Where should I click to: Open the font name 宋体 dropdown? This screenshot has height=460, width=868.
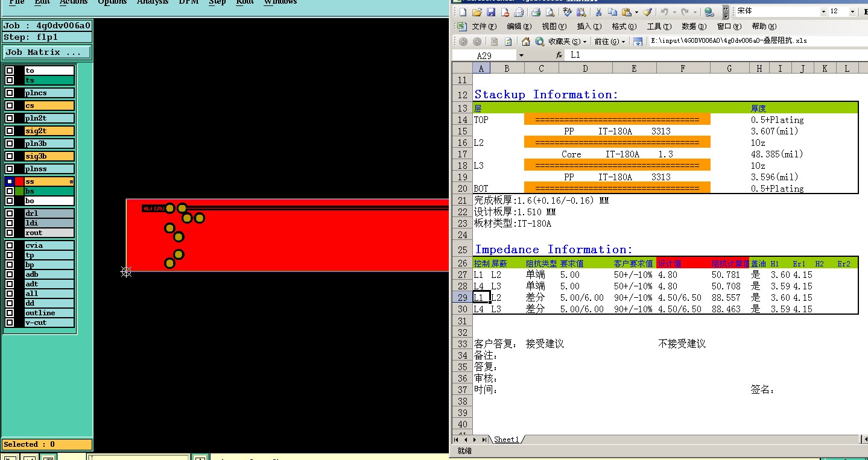823,12
